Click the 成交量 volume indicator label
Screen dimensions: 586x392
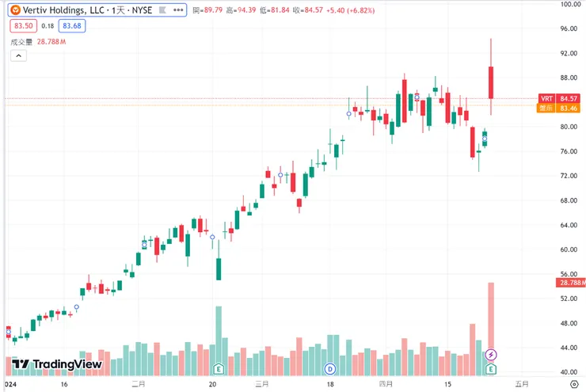click(21, 40)
